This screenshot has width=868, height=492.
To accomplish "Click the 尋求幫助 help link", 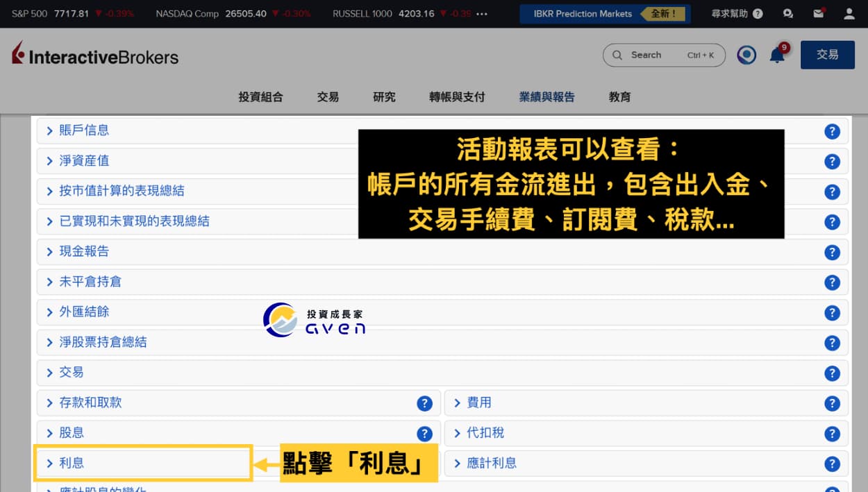I will 737,14.
